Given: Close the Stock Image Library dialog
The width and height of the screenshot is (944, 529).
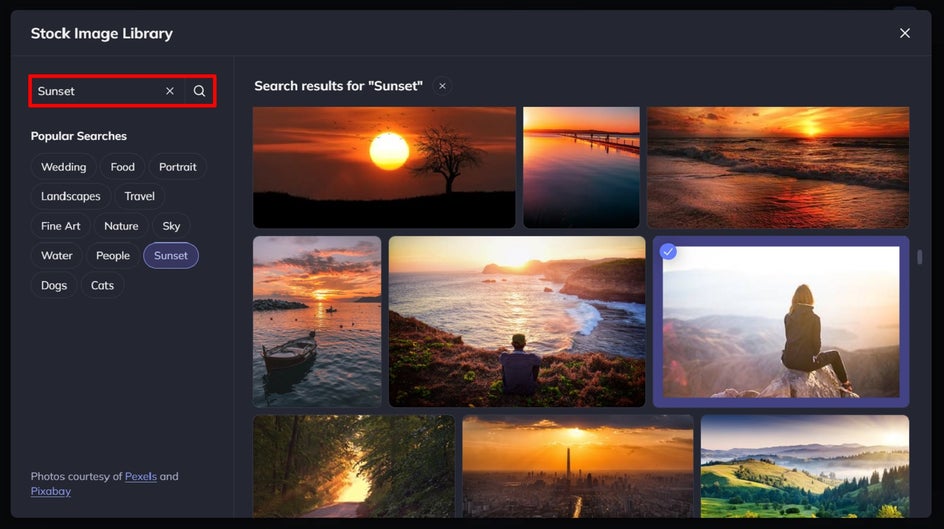Looking at the screenshot, I should (x=904, y=33).
